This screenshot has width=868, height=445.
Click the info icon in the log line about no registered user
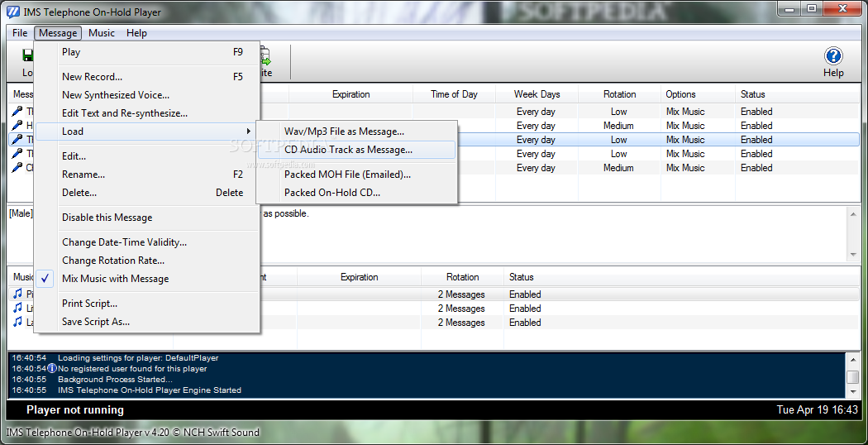tap(52, 369)
